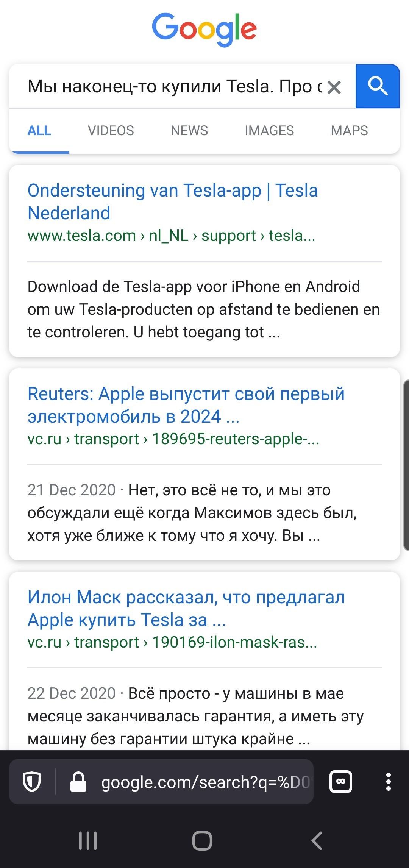Select the All results tab
Image resolution: width=409 pixels, height=868 pixels.
click(x=39, y=131)
